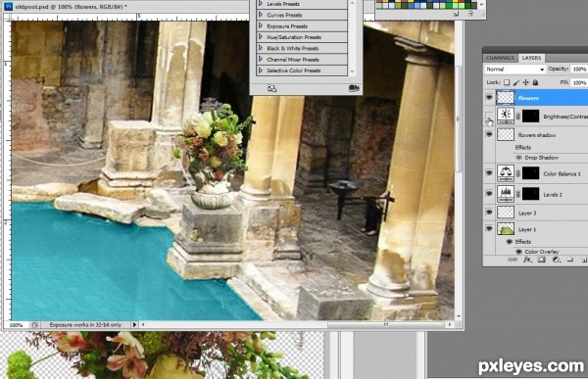This screenshot has width=588, height=379.
Task: Click the Levels 1 histogram adjustment icon
Action: [506, 194]
